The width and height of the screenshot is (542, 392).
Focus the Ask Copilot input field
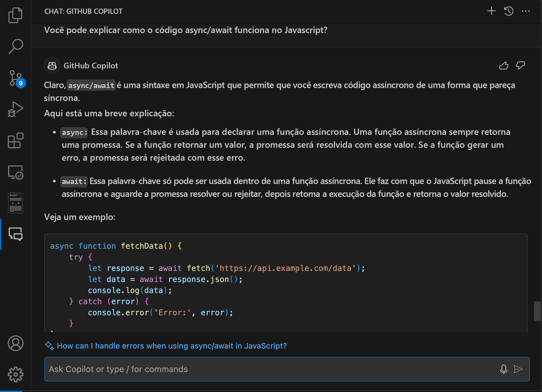point(263,369)
